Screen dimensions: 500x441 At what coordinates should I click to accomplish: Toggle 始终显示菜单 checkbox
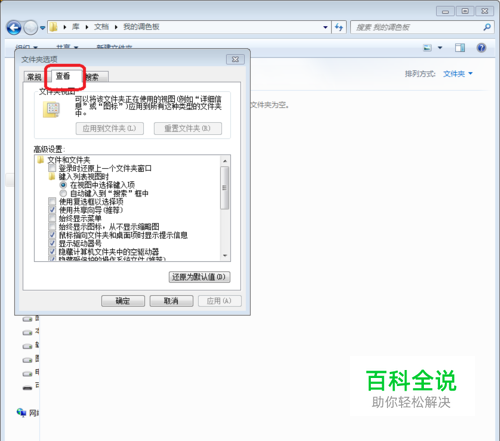point(52,218)
